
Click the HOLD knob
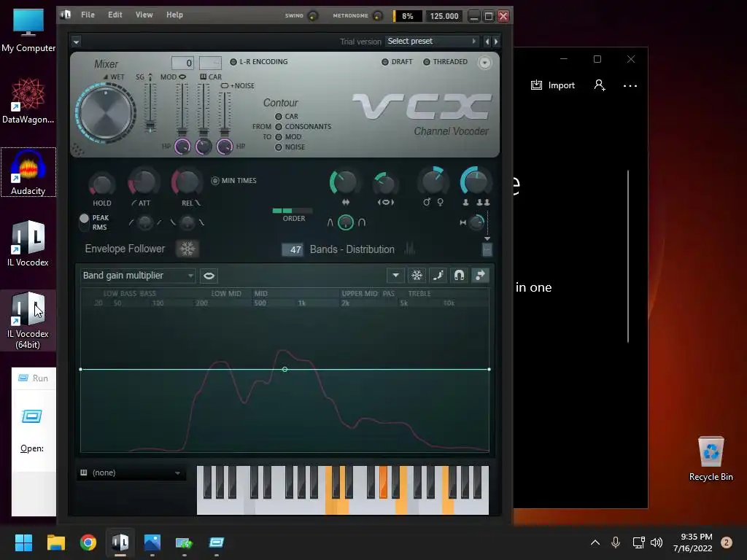point(102,184)
